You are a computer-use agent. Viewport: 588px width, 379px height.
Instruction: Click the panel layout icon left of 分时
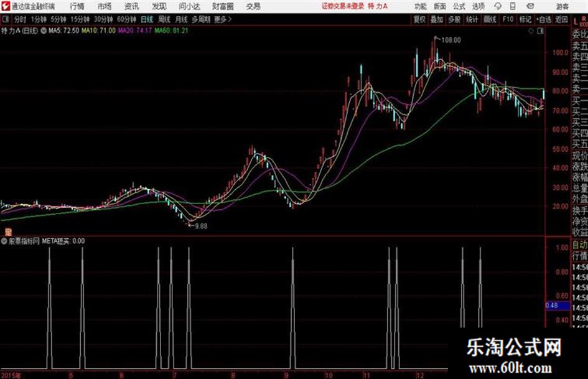[5, 19]
